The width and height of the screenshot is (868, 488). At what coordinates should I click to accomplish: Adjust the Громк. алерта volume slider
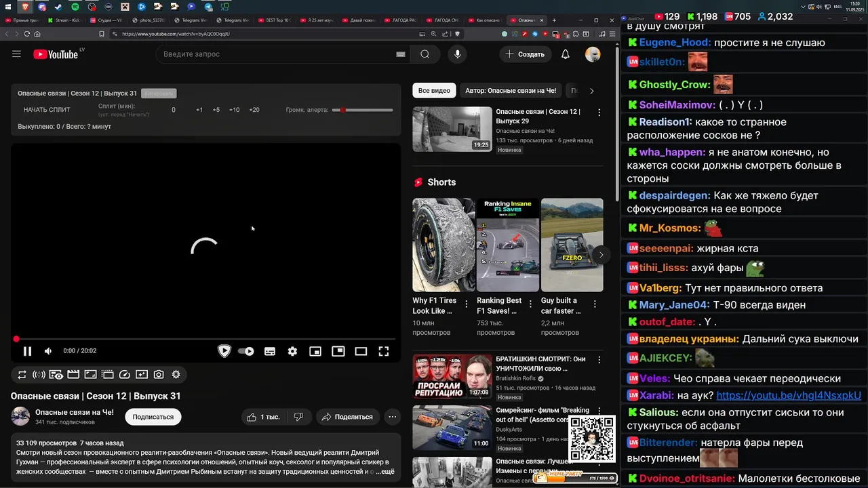(x=362, y=110)
